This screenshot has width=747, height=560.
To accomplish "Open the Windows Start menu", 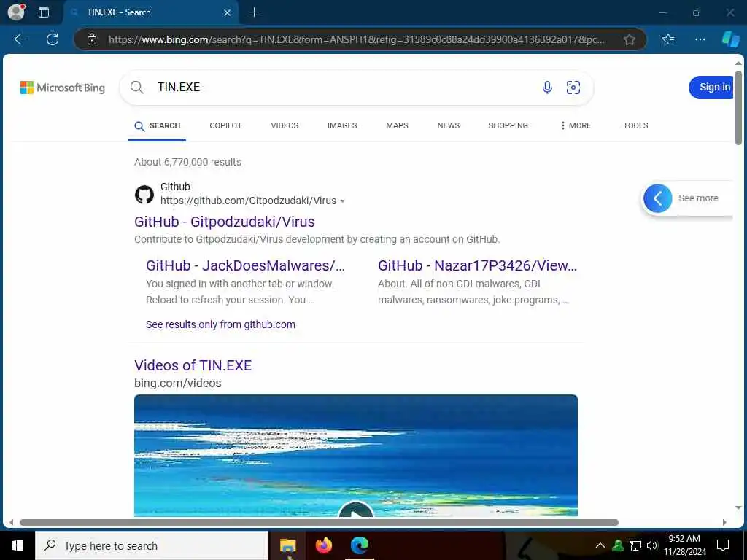I will click(x=18, y=545).
